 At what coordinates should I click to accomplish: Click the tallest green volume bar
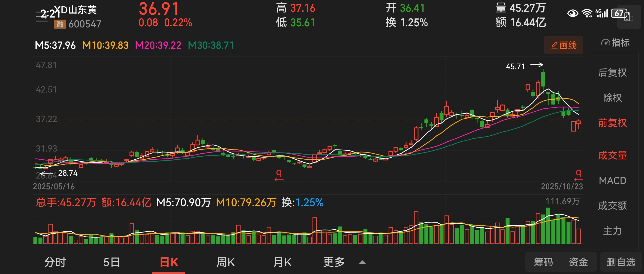[548, 226]
